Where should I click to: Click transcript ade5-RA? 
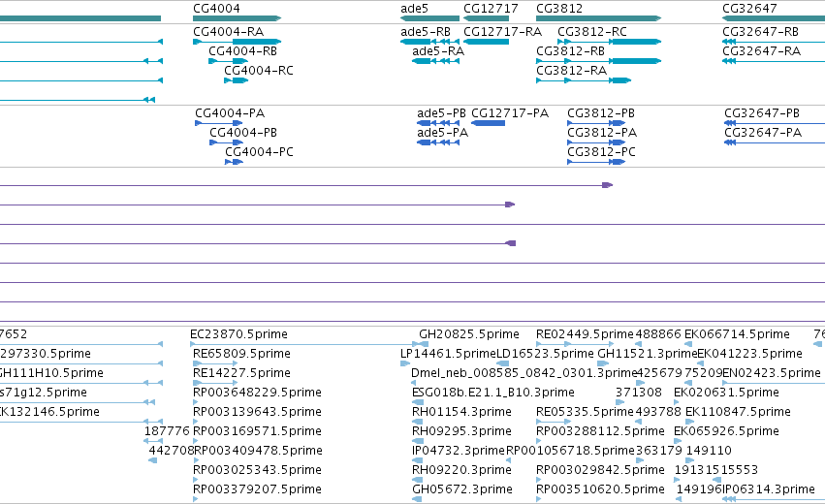click(x=438, y=51)
